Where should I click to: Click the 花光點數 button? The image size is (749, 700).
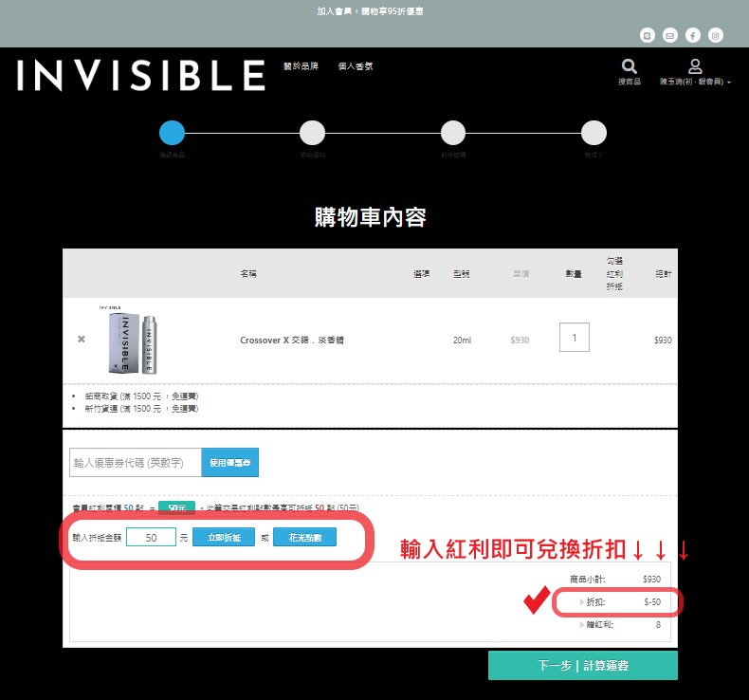coord(304,538)
